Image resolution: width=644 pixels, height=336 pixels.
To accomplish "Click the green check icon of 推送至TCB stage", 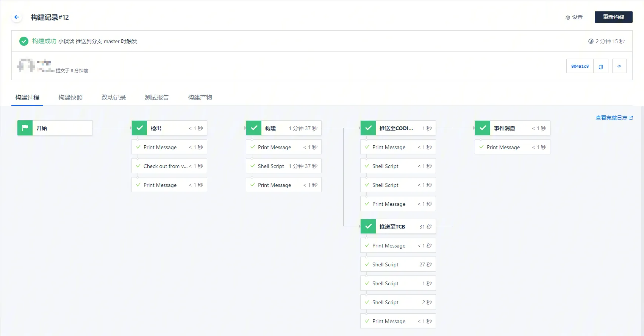I will (368, 226).
